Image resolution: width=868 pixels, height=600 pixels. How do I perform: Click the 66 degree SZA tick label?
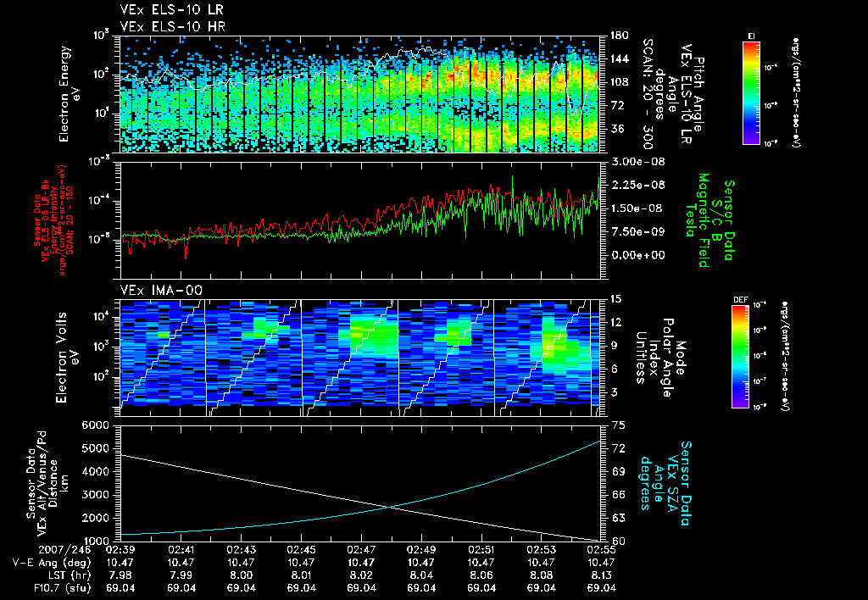[x=619, y=495]
